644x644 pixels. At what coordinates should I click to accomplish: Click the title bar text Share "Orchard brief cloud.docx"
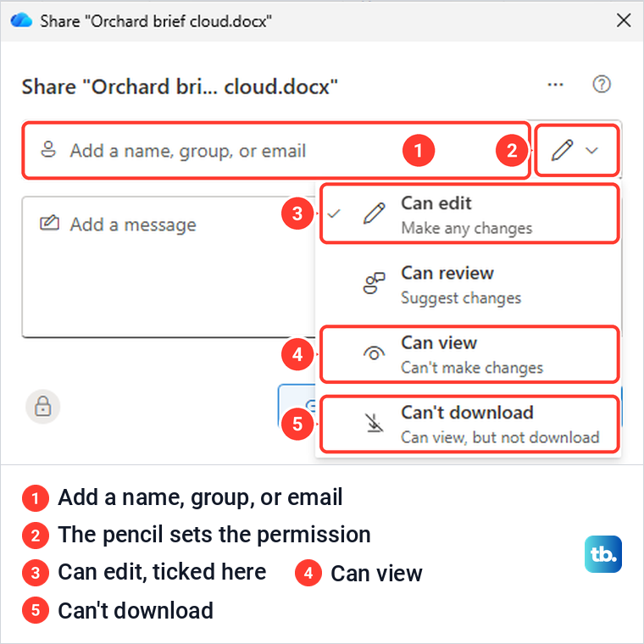(x=156, y=21)
